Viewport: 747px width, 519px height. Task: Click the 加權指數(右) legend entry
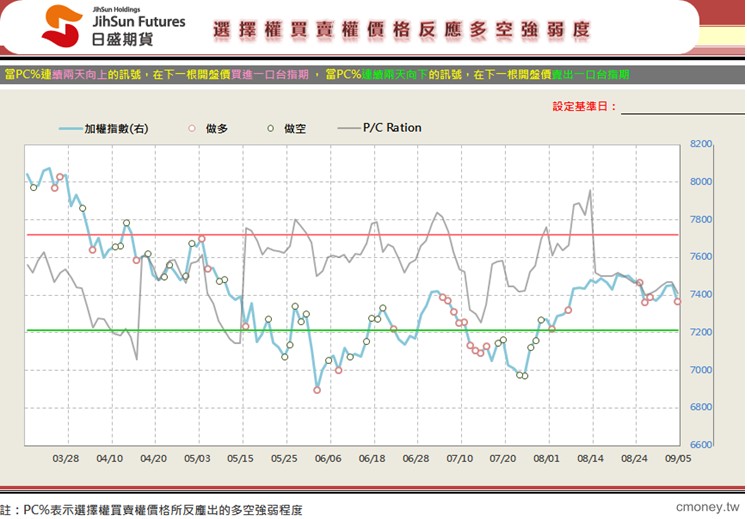tap(103, 129)
